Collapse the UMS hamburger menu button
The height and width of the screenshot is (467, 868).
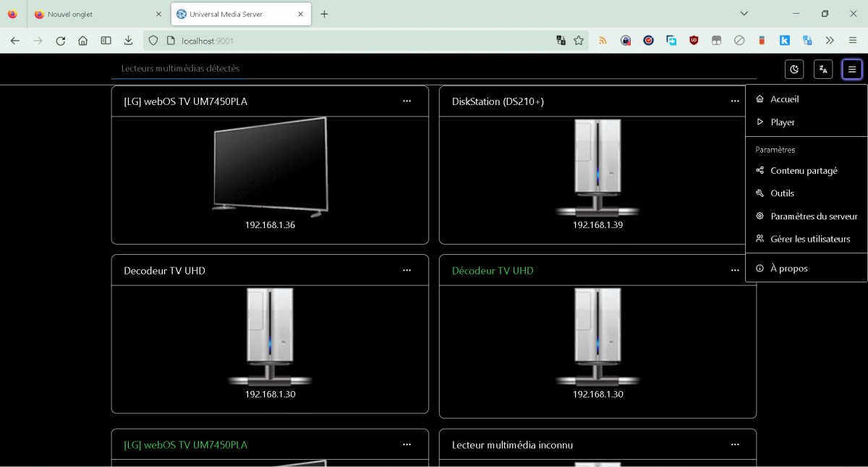coord(852,70)
